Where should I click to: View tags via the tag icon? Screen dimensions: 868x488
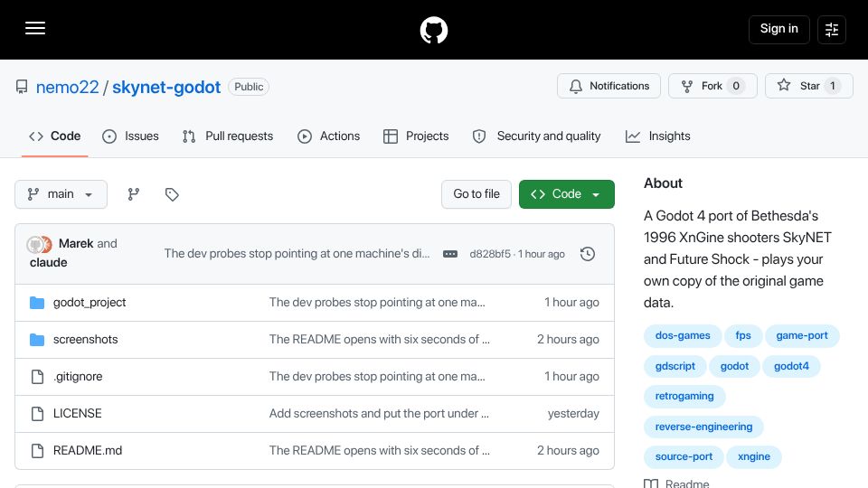[x=172, y=194]
